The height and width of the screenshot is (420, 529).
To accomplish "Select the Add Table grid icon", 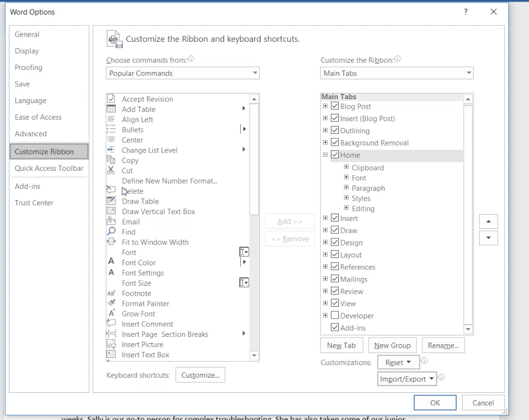I will click(x=111, y=109).
